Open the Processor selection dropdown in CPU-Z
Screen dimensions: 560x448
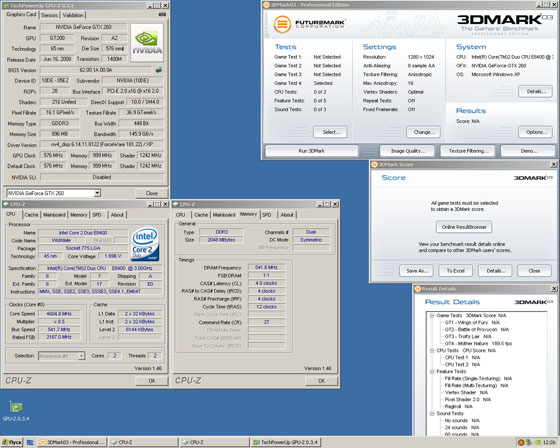click(81, 356)
